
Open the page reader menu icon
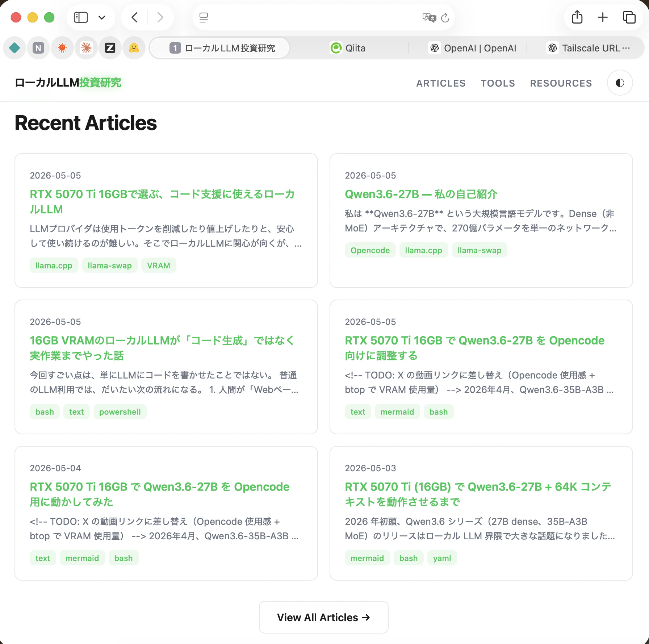204,17
